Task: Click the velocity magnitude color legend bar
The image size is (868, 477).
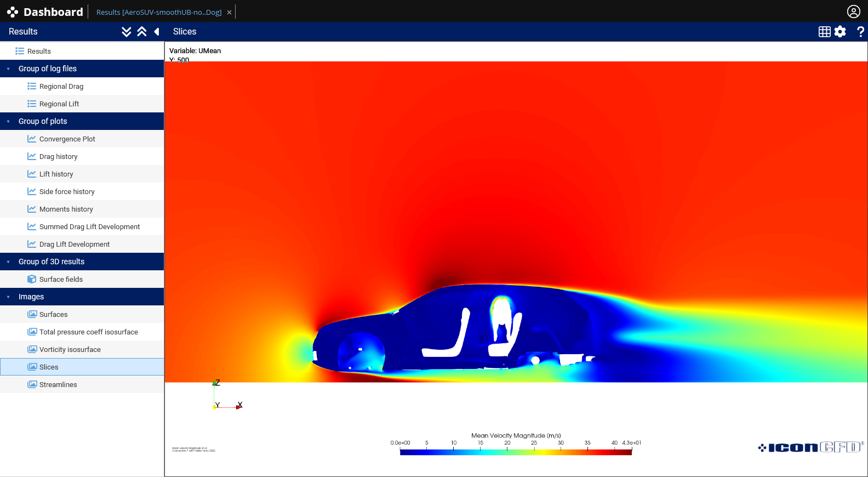Action: coord(516,452)
